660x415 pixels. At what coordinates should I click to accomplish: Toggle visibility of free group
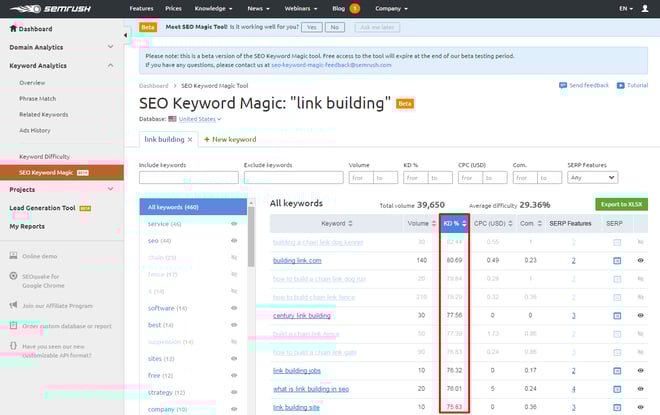tap(234, 375)
